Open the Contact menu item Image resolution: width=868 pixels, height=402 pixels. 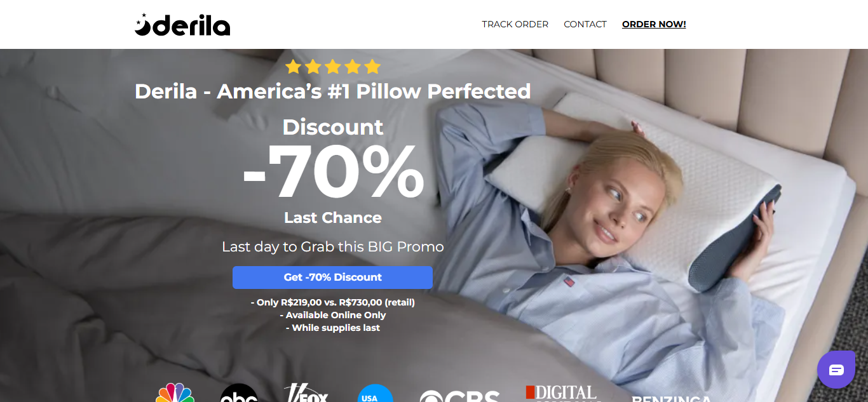click(x=585, y=24)
